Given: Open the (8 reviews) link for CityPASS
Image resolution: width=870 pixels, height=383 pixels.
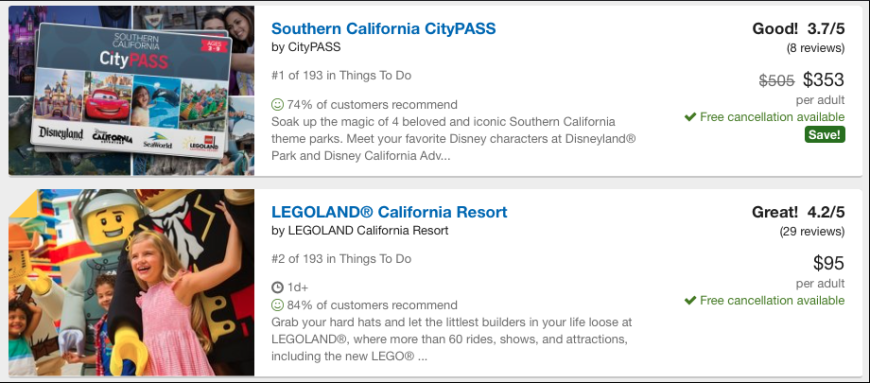Looking at the screenshot, I should 816,48.
